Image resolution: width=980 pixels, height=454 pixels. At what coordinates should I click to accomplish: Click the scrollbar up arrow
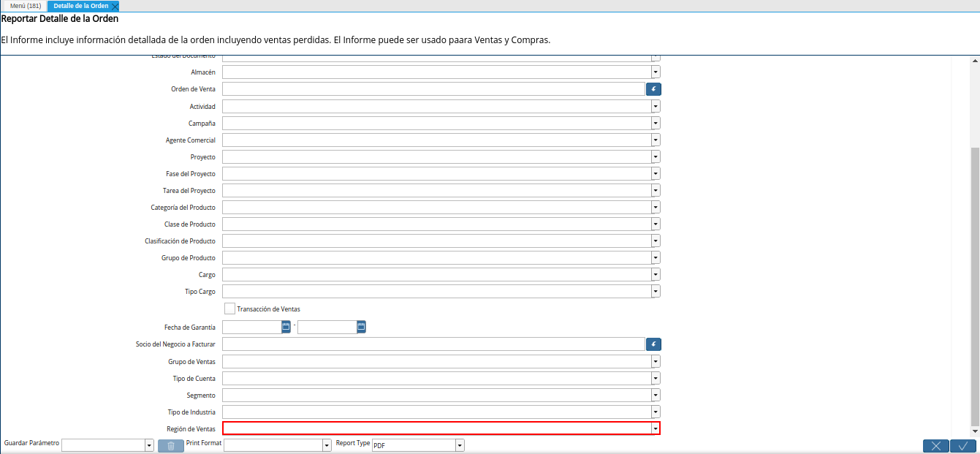(975, 61)
